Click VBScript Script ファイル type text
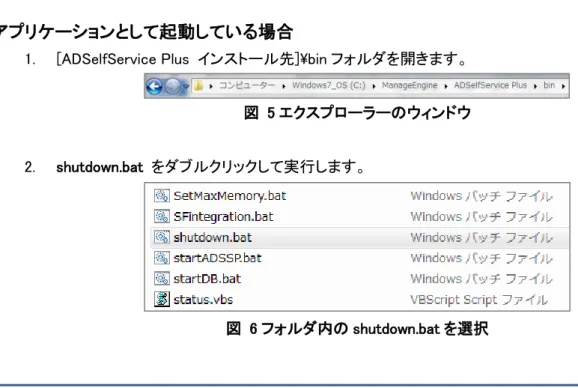Viewport: 578px width, 388px height. [479, 300]
